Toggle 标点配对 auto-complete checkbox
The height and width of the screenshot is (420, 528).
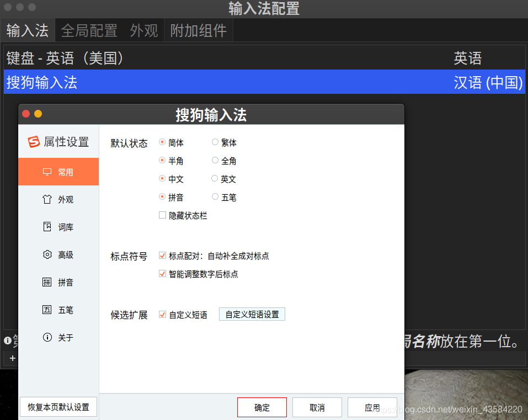point(162,256)
